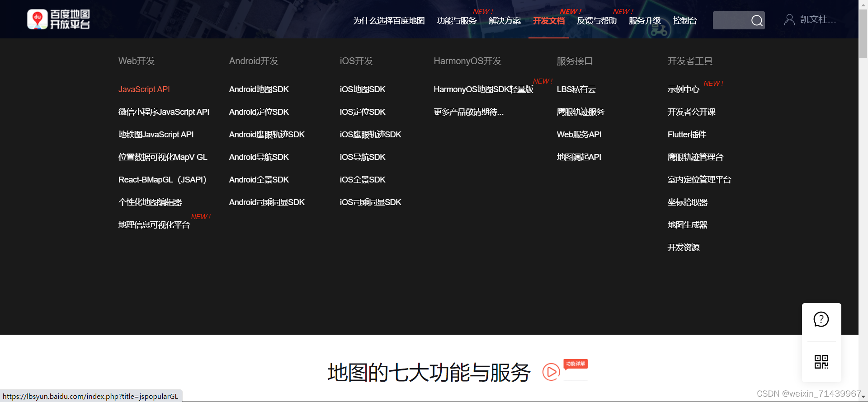
Task: Click the search magnifier icon
Action: 757,20
